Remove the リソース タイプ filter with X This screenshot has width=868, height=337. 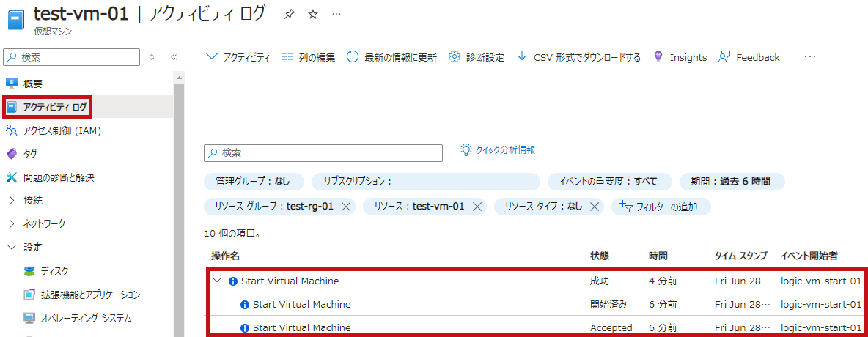tap(595, 207)
